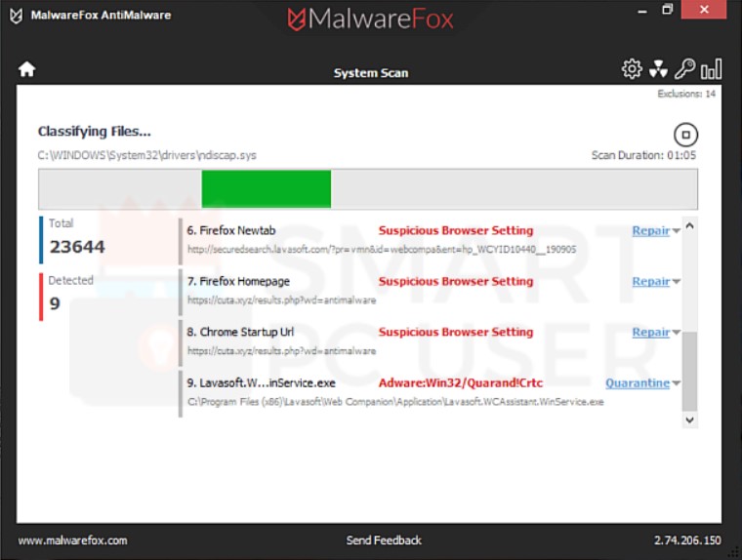Click Send Feedback in the footer
742x560 pixels.
click(x=384, y=540)
